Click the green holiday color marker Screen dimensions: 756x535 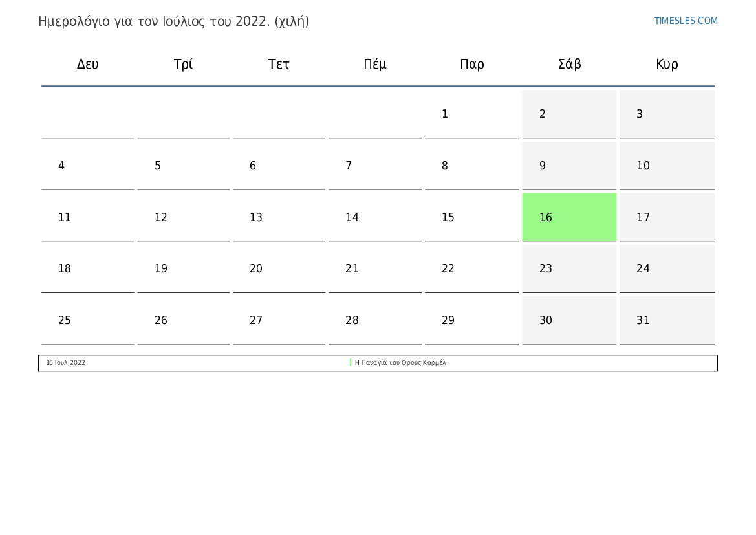[x=351, y=363]
